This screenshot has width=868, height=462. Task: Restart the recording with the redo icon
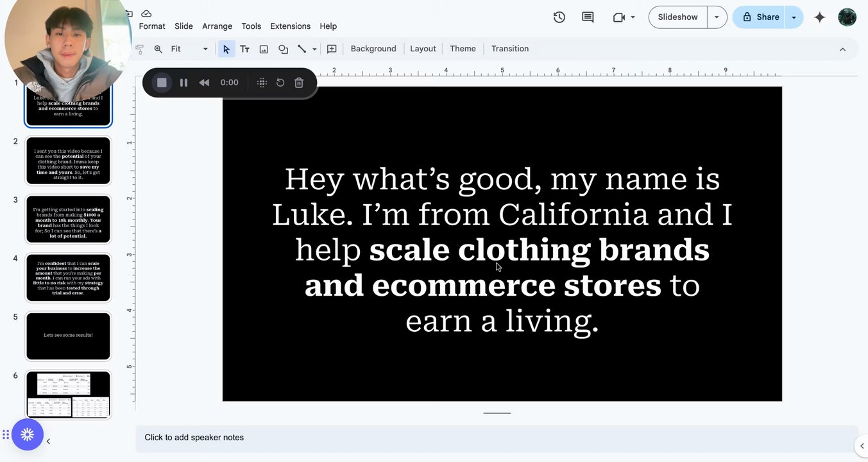click(x=280, y=83)
